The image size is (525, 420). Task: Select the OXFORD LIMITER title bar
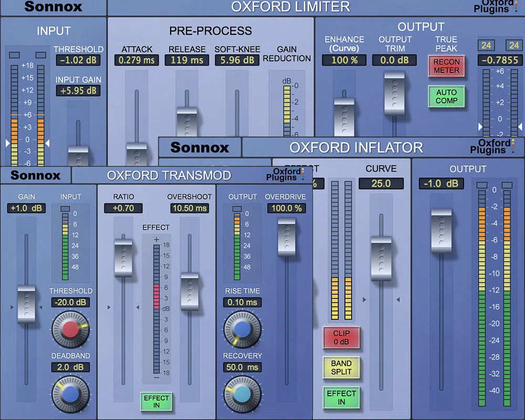pos(290,7)
